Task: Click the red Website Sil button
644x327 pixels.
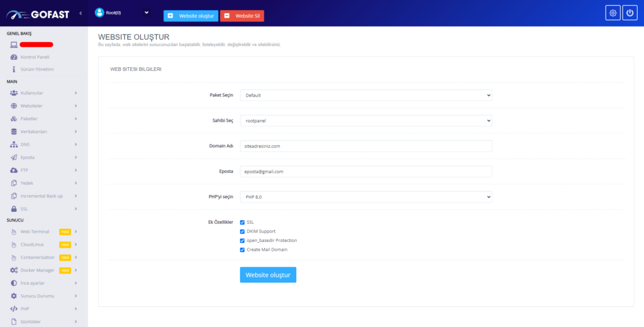Action: pos(242,16)
